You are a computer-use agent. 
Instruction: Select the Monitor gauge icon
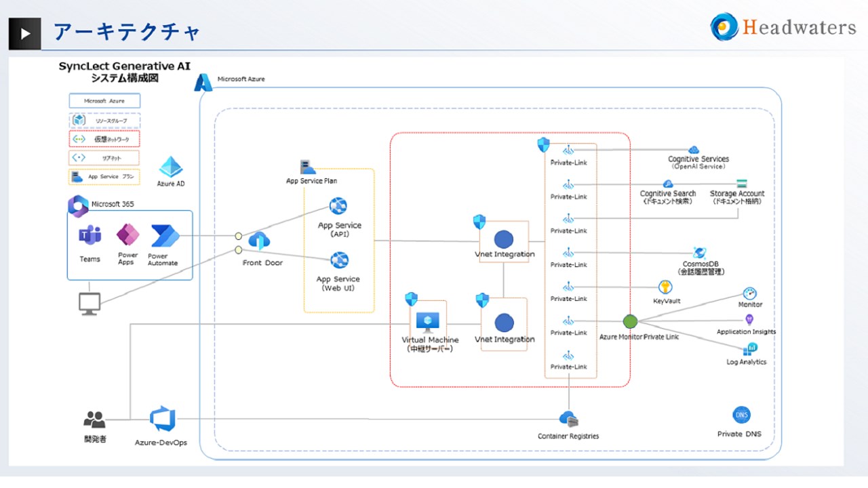tap(749, 293)
